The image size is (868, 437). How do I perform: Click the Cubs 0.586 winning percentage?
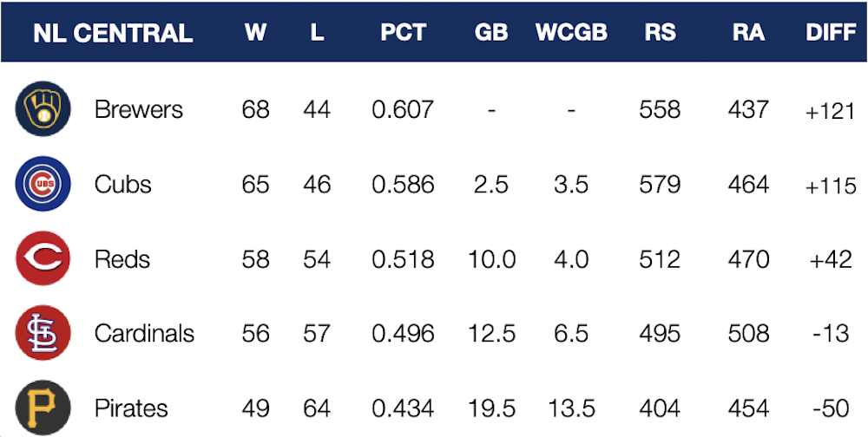pos(403,185)
